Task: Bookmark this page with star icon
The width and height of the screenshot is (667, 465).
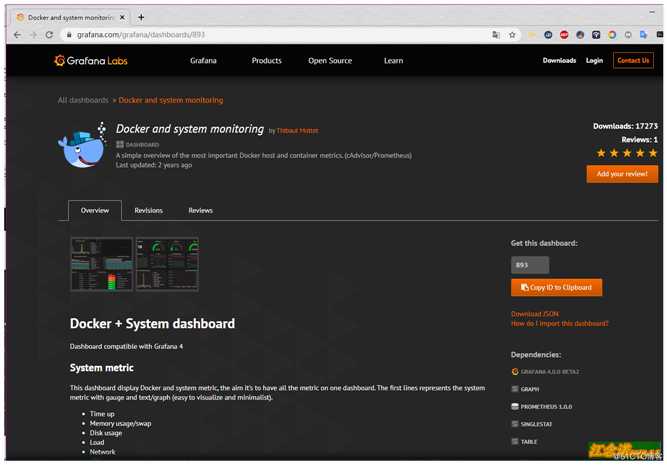Action: (512, 35)
